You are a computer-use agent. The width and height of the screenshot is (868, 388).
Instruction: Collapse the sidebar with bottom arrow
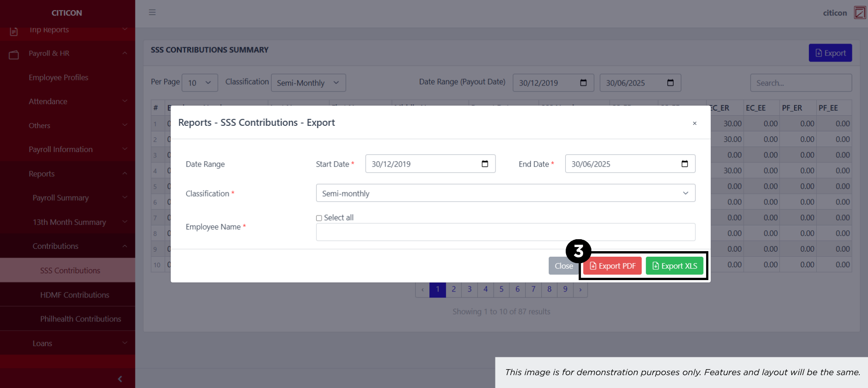click(120, 379)
